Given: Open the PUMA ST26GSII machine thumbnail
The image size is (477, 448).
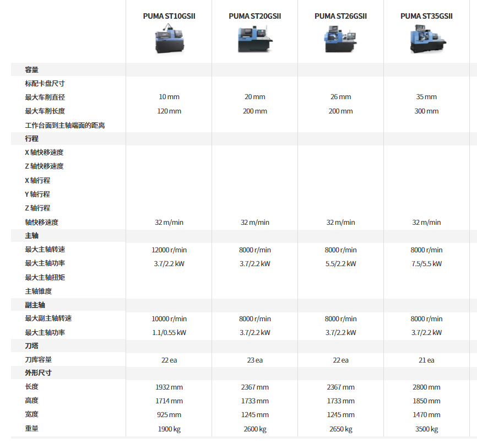Looking at the screenshot, I should [x=340, y=39].
